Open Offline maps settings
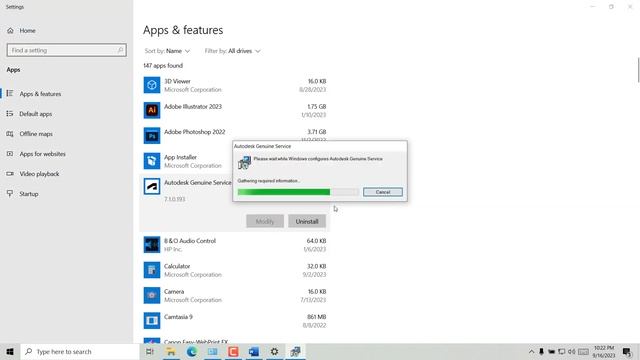The height and width of the screenshot is (360, 640). click(36, 134)
